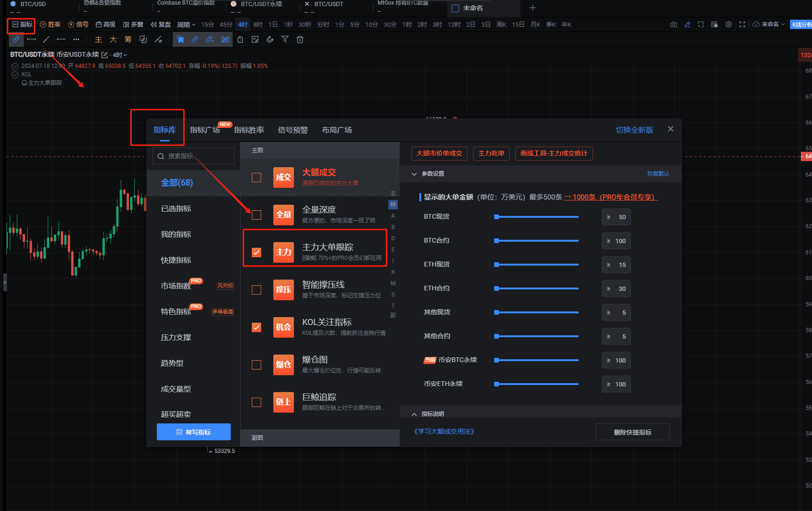
Task: Switch to the 指标广场 tab
Action: pyautogui.click(x=205, y=130)
